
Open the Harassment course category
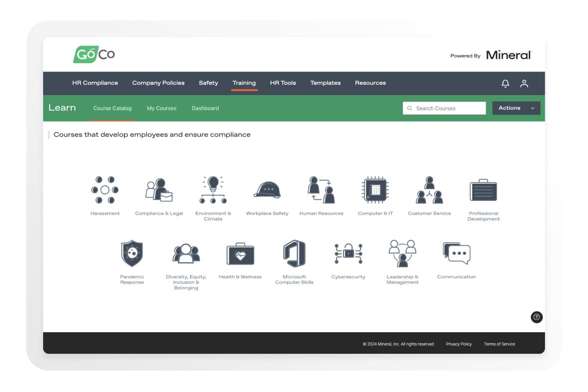click(x=105, y=190)
